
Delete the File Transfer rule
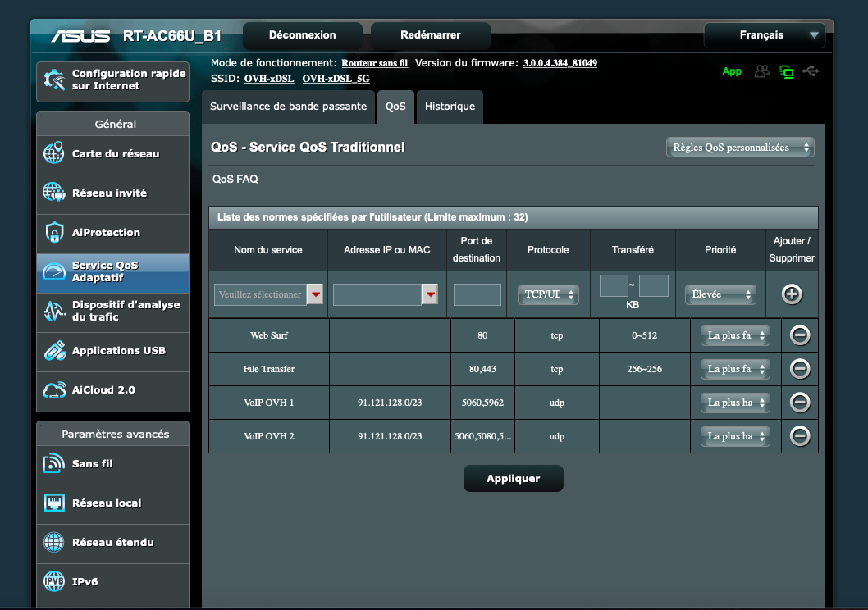point(800,369)
